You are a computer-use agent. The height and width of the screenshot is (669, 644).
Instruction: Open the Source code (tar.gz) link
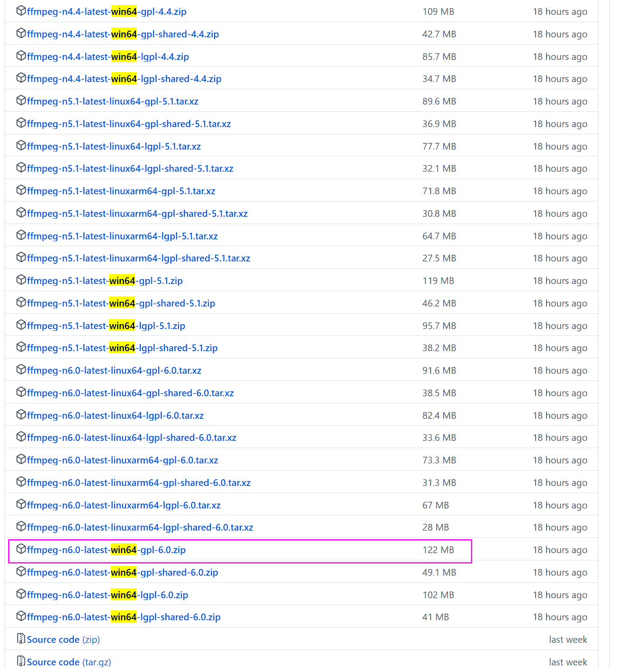(x=69, y=662)
